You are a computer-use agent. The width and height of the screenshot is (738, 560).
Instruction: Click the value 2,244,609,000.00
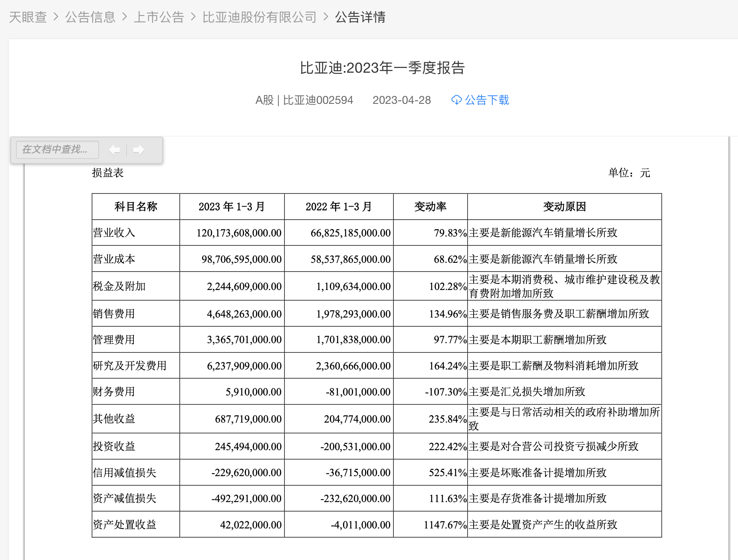click(244, 286)
